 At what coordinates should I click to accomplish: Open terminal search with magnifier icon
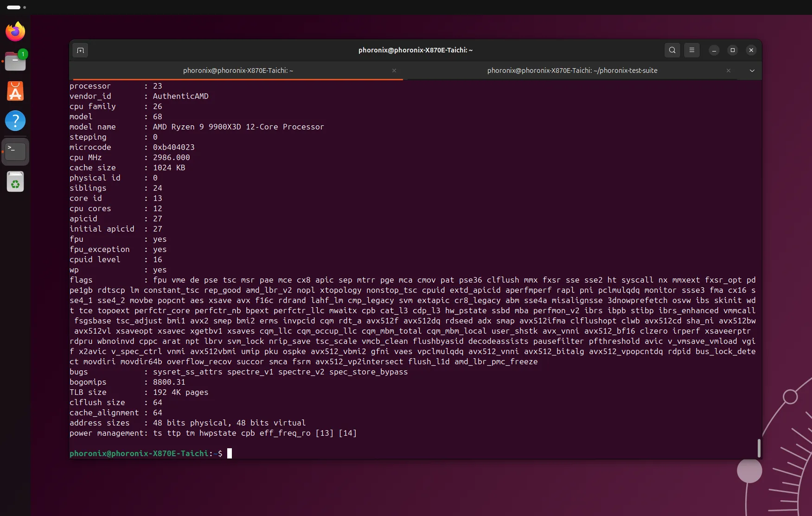tap(672, 50)
